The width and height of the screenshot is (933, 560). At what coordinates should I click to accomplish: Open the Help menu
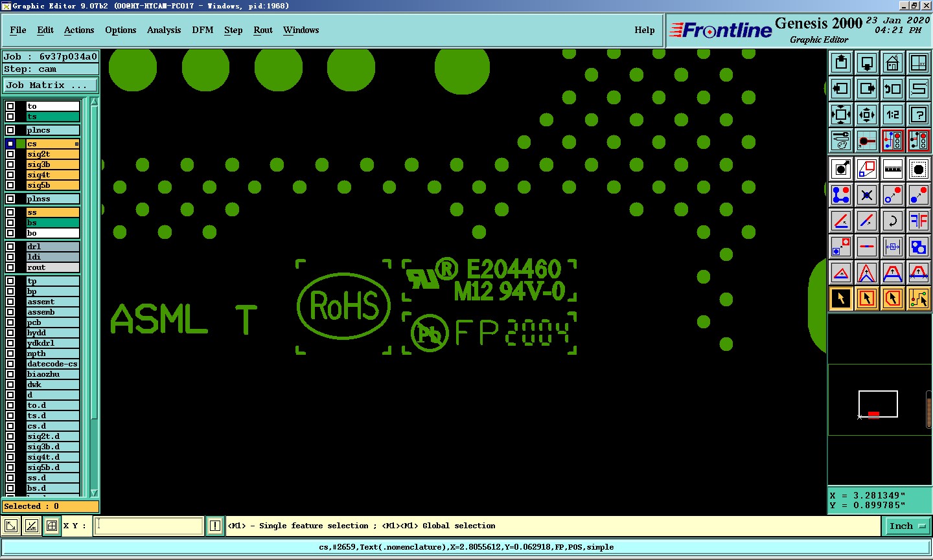click(x=645, y=30)
